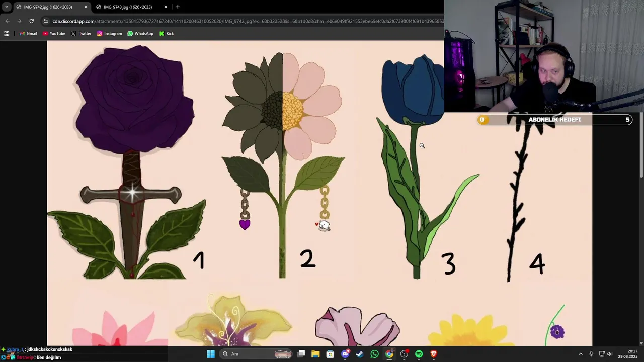The image size is (644, 362).
Task: Close the IMG_9742.jpg tab
Action: click(86, 7)
